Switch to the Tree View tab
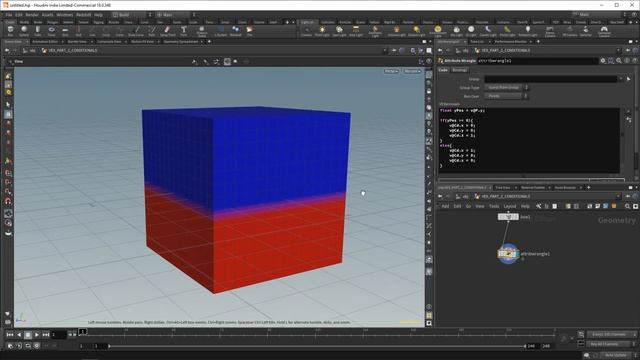 tap(502, 188)
